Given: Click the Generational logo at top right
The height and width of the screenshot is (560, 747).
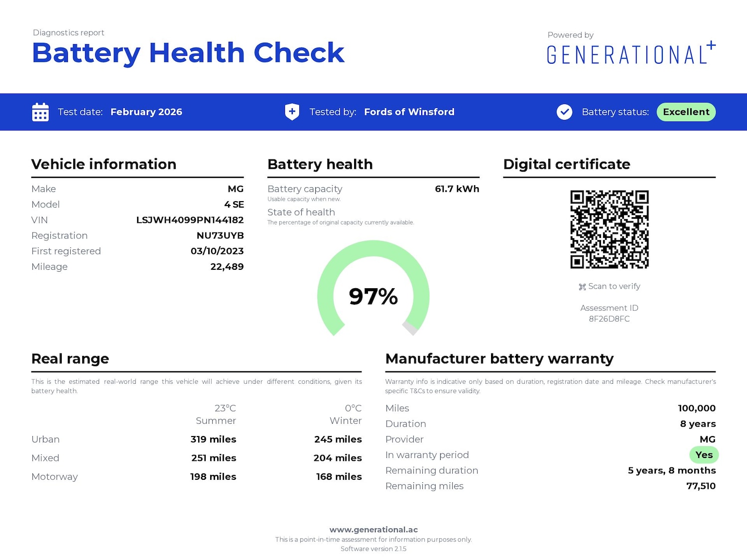Looking at the screenshot, I should 630,54.
